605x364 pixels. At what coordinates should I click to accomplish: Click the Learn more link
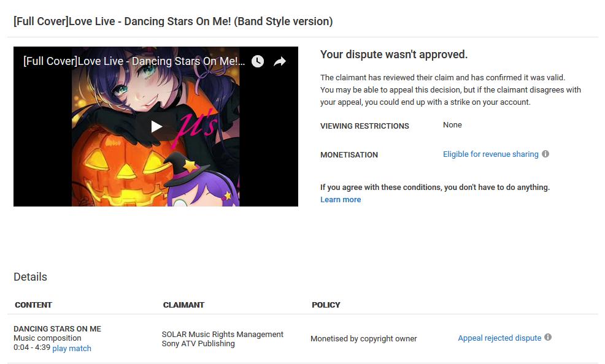click(x=341, y=200)
